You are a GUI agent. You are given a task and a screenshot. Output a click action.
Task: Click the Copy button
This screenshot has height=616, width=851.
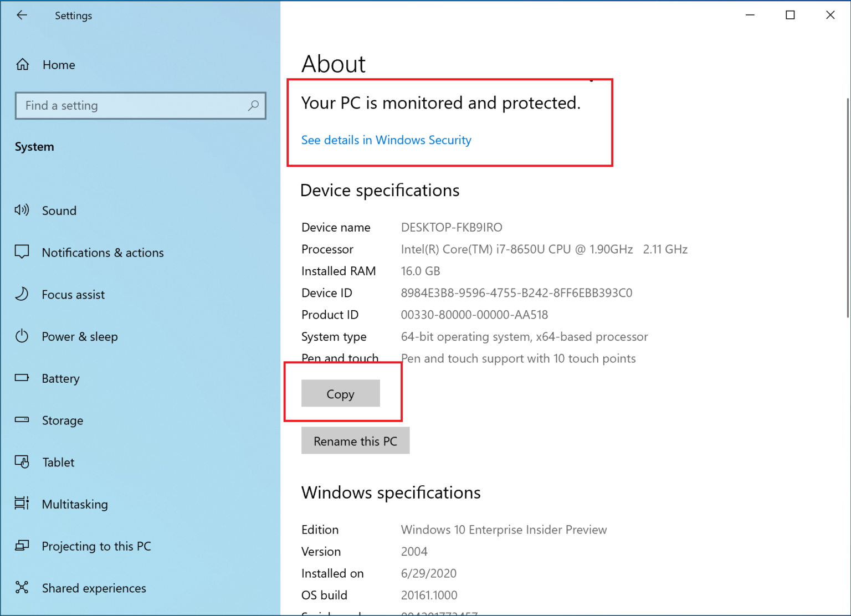340,393
